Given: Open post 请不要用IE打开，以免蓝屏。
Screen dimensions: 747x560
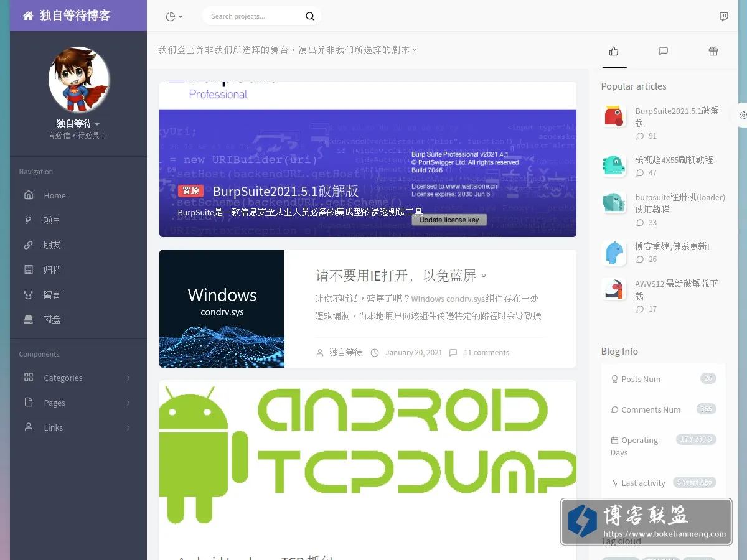Looking at the screenshot, I should 402,276.
